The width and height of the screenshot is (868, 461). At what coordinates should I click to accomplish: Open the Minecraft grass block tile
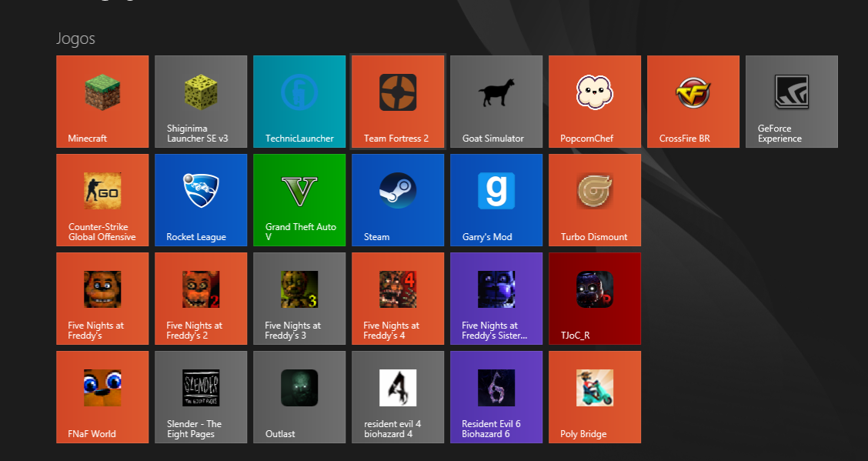[102, 102]
